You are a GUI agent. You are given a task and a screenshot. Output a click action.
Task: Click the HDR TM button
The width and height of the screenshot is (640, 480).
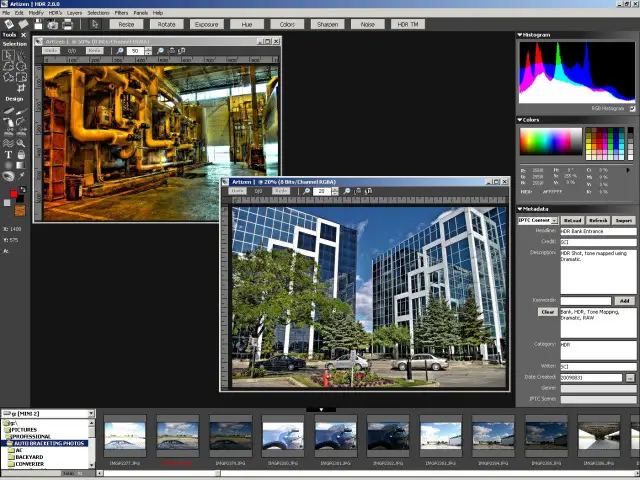coord(409,23)
